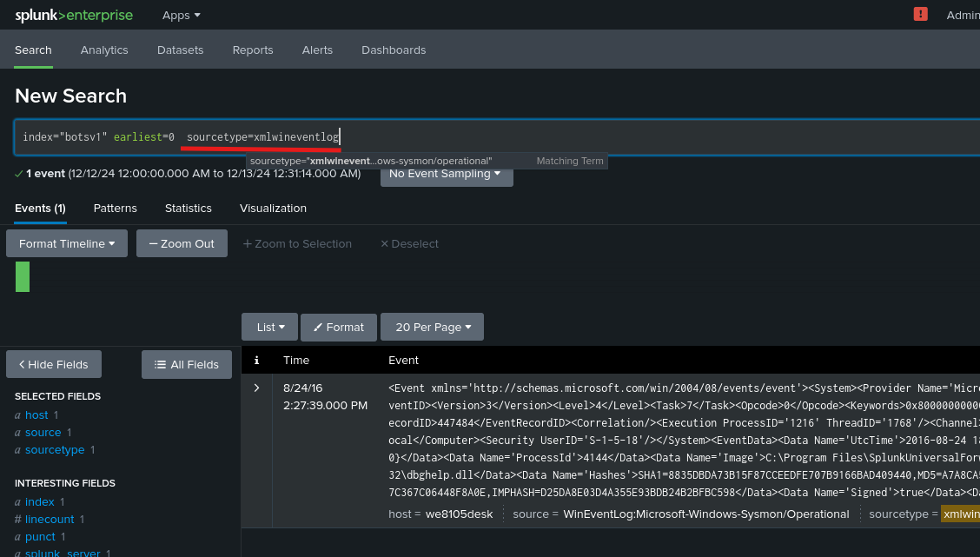Click the Event column header
980x557 pixels.
tap(404, 360)
